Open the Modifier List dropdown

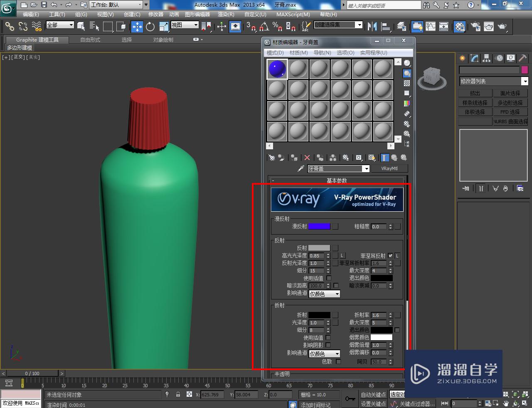coord(493,81)
